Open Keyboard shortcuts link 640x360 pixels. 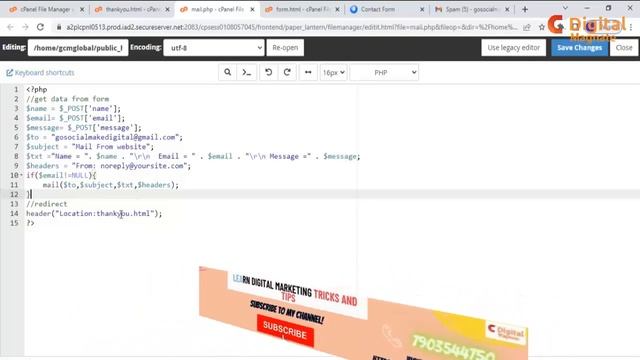coord(40,73)
